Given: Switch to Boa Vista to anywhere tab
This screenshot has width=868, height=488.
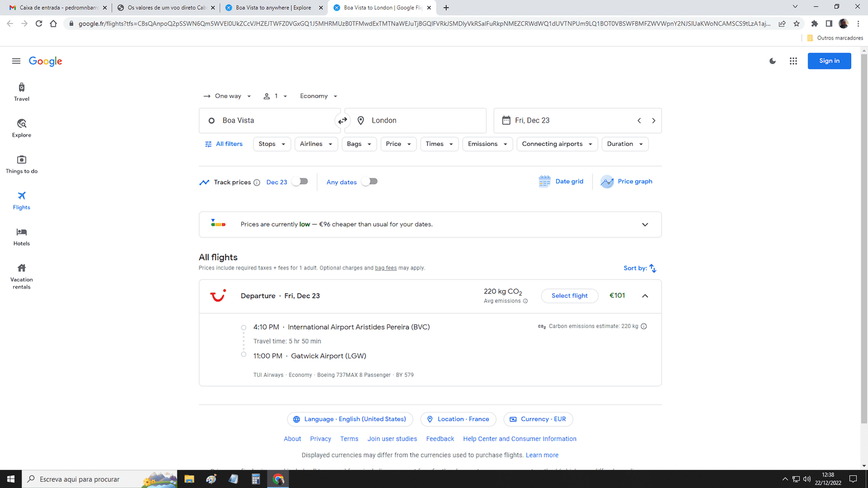Looking at the screenshot, I should pyautogui.click(x=274, y=8).
